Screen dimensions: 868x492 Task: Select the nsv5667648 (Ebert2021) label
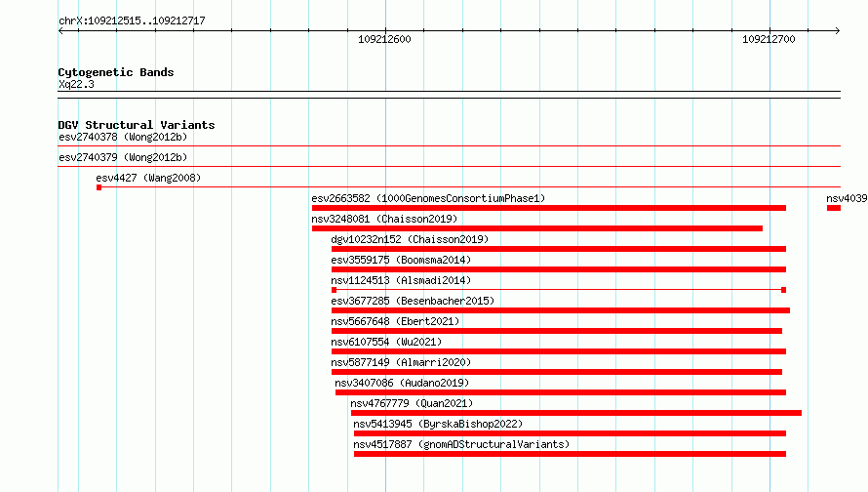point(395,321)
